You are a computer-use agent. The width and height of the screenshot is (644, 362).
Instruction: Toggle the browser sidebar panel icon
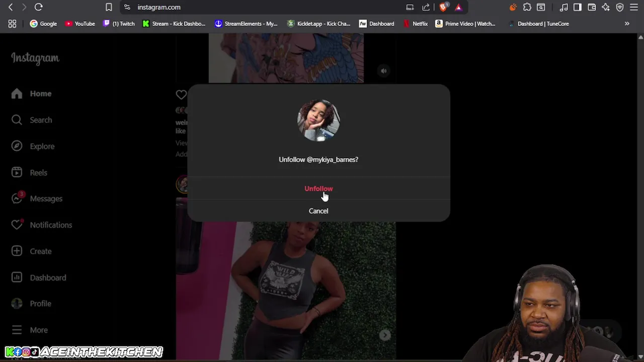coord(578,7)
